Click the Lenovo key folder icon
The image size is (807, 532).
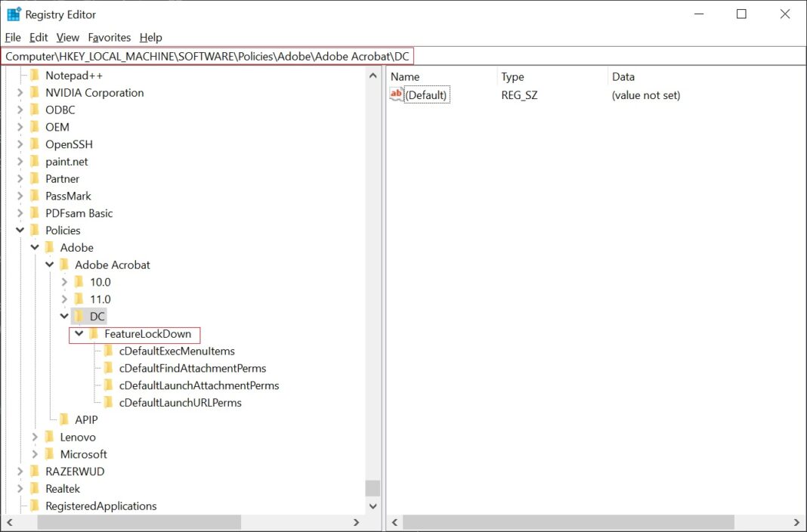click(49, 438)
